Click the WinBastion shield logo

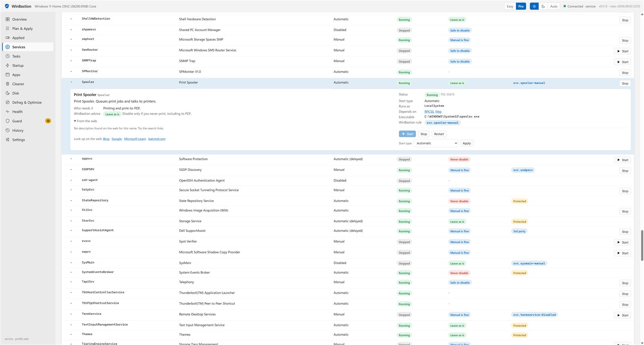click(7, 6)
